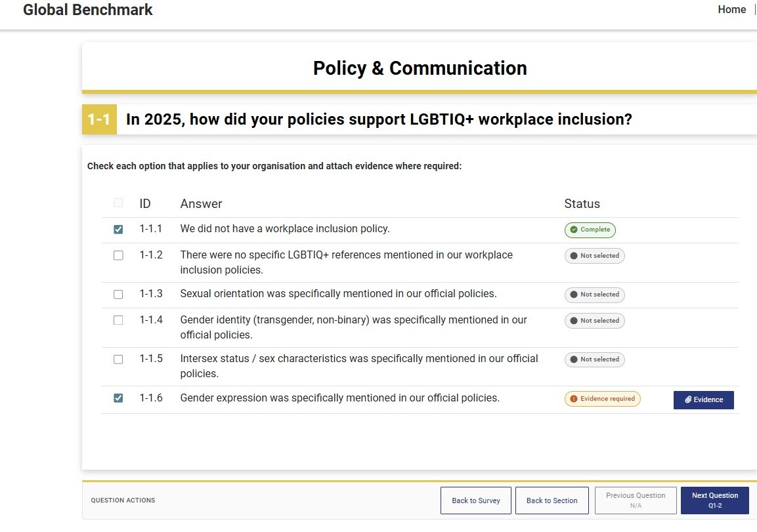
Task: Click the Not selected badge for 1-1.4
Action: pos(594,321)
